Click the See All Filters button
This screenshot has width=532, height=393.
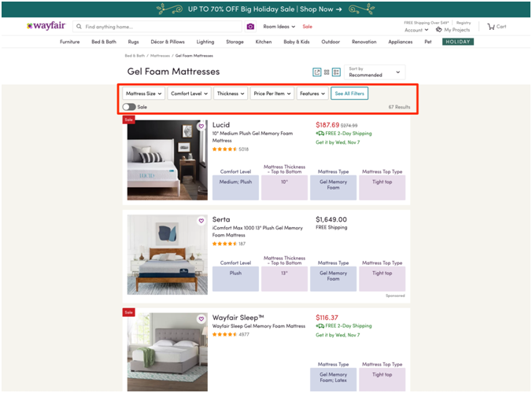pyautogui.click(x=349, y=94)
